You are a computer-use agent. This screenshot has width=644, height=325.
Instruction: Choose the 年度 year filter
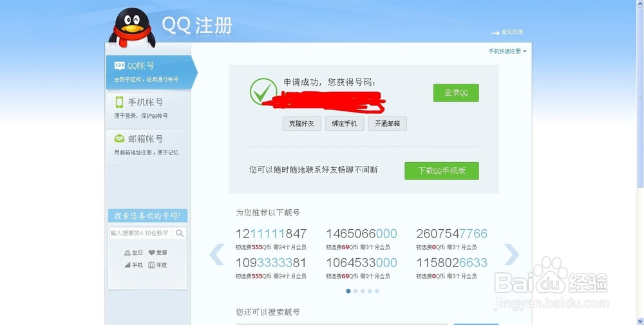pyautogui.click(x=158, y=265)
